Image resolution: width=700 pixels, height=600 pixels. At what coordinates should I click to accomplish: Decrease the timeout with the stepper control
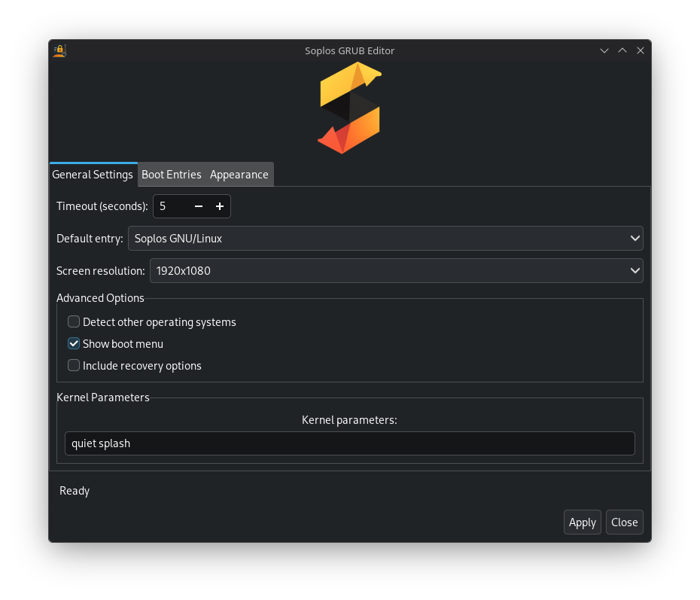(198, 206)
